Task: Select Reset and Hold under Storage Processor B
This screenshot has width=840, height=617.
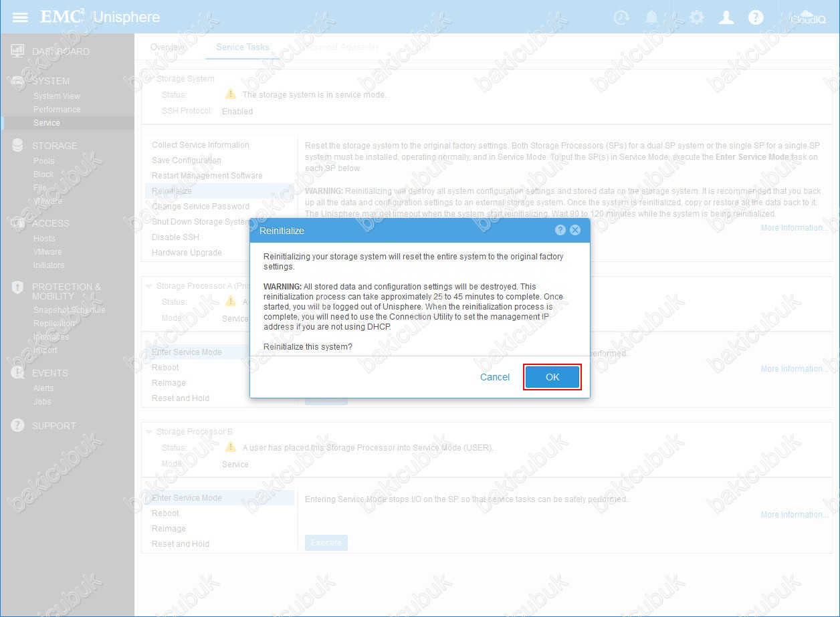Action: 181,544
